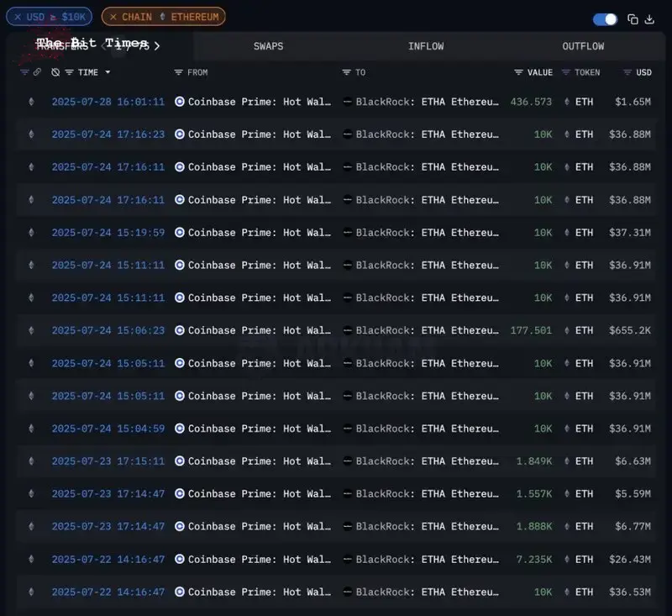Go to next page with the right chevron
The width and height of the screenshot is (672, 616).
(x=157, y=46)
